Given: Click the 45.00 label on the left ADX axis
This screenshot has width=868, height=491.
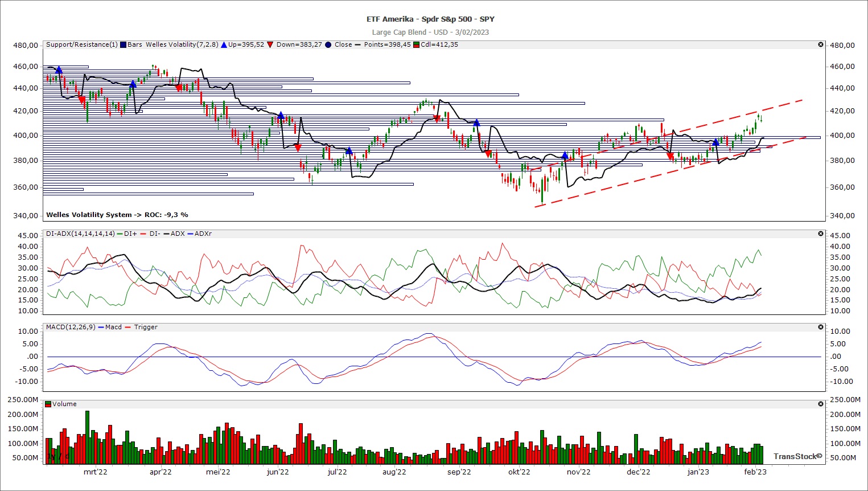Looking at the screenshot, I should coord(28,235).
